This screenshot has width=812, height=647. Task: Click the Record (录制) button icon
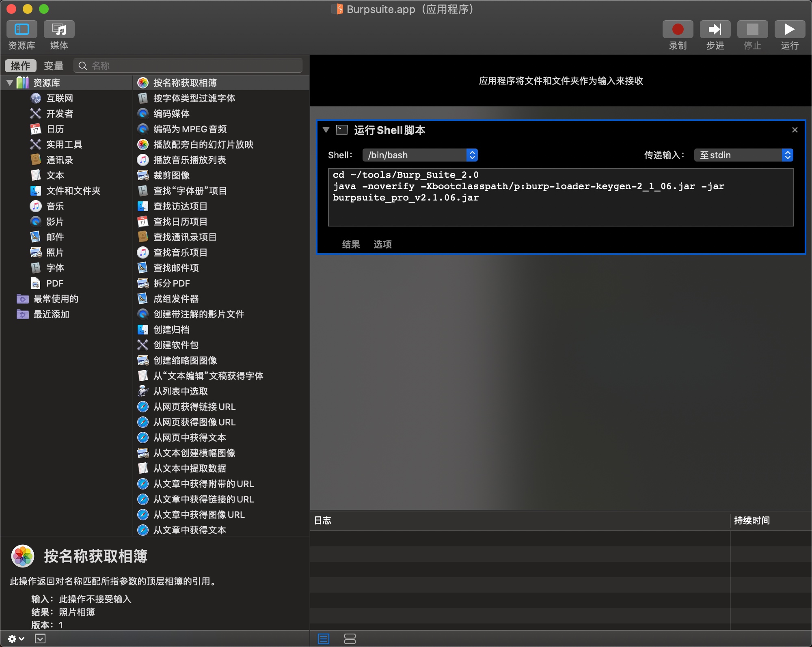(x=678, y=30)
